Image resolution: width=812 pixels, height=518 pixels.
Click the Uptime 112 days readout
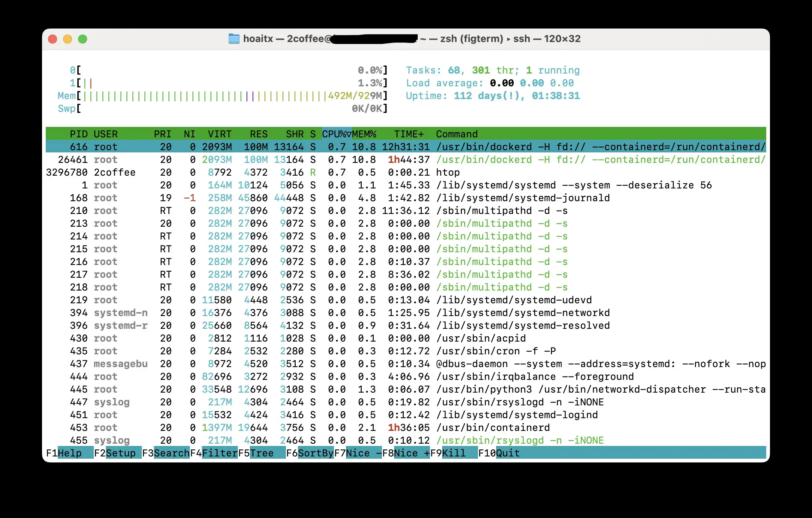(x=493, y=96)
